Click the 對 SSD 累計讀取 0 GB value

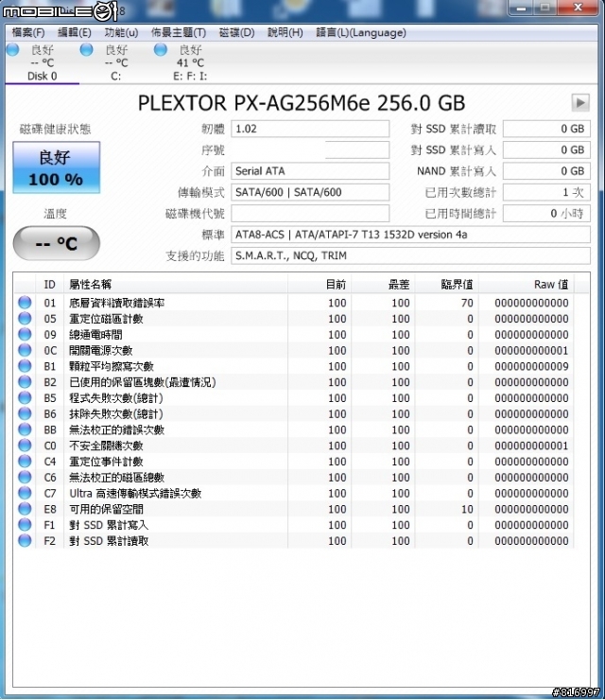point(546,129)
